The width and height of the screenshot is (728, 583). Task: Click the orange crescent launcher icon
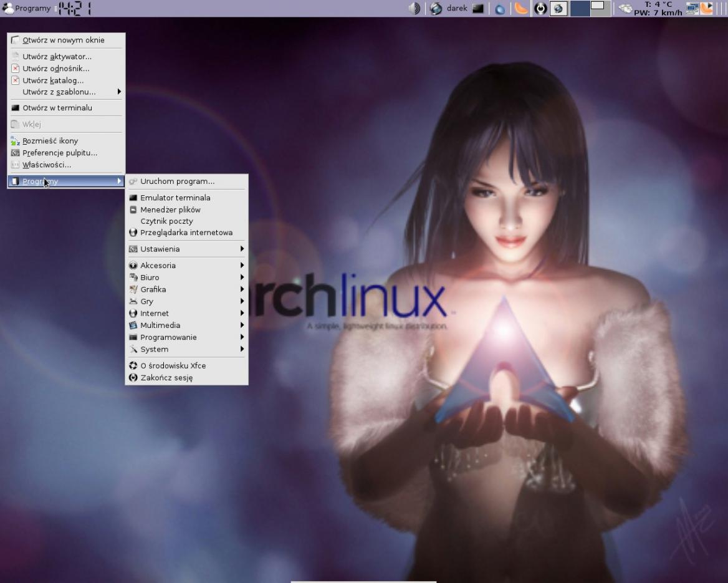pyautogui.click(x=520, y=9)
